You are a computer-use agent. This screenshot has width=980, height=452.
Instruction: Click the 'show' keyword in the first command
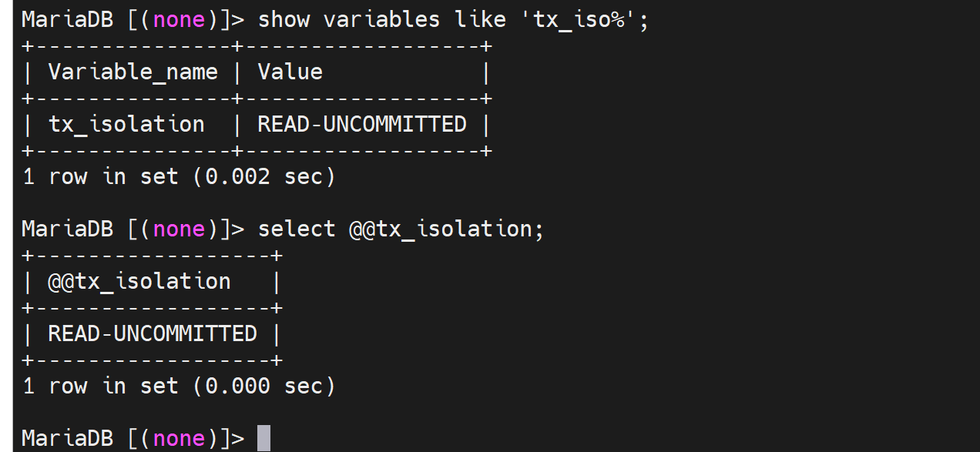coord(284,19)
